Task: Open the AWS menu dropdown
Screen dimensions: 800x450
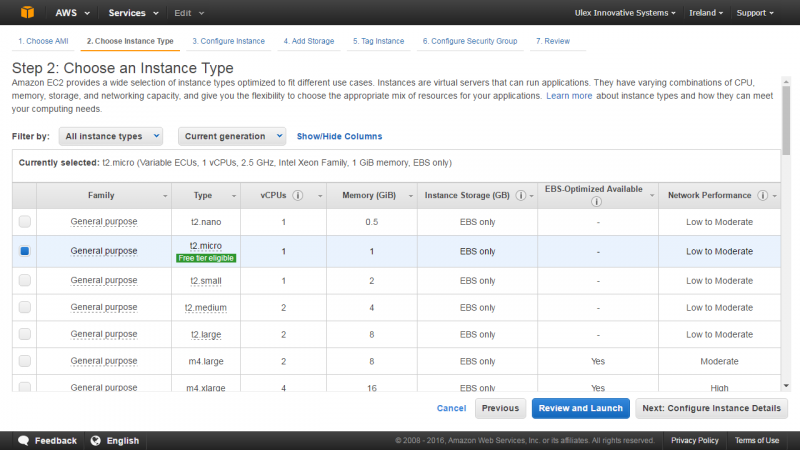Action: (72, 13)
